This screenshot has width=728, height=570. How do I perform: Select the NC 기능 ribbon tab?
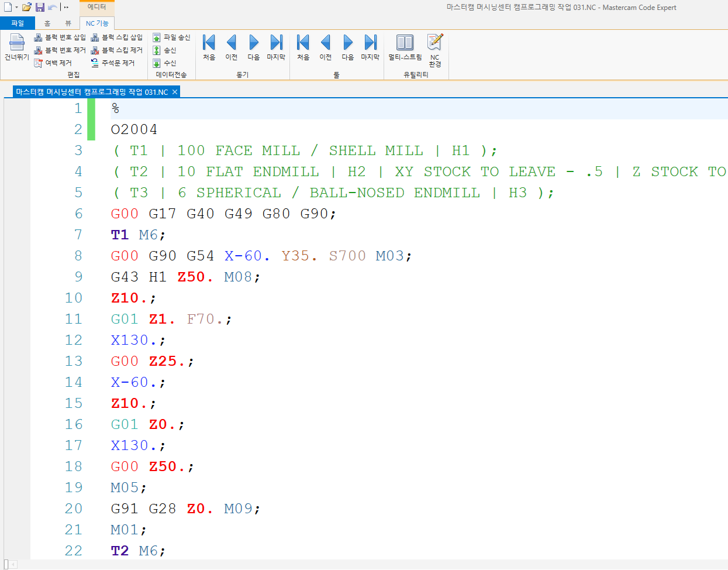(x=97, y=23)
